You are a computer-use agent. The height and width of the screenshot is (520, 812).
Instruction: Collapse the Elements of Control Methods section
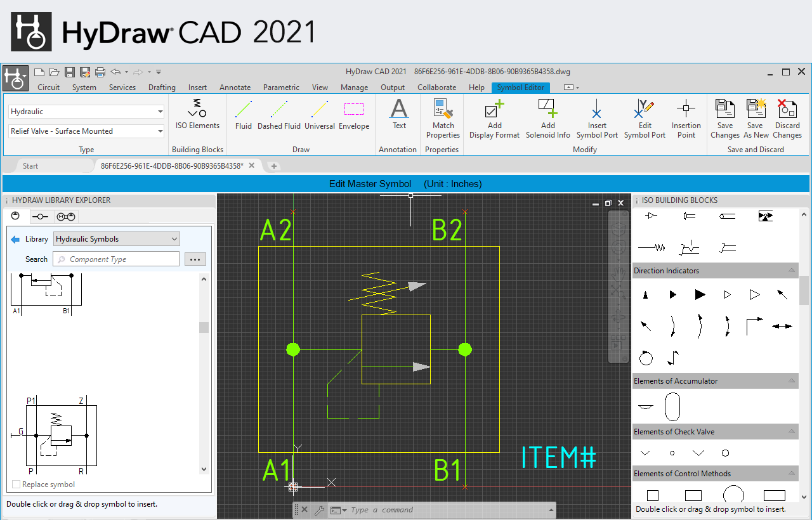[x=792, y=474]
